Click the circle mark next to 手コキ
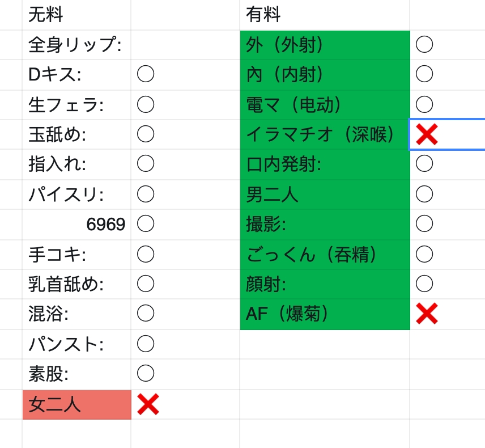Viewport: 485px width, 448px height. click(146, 254)
